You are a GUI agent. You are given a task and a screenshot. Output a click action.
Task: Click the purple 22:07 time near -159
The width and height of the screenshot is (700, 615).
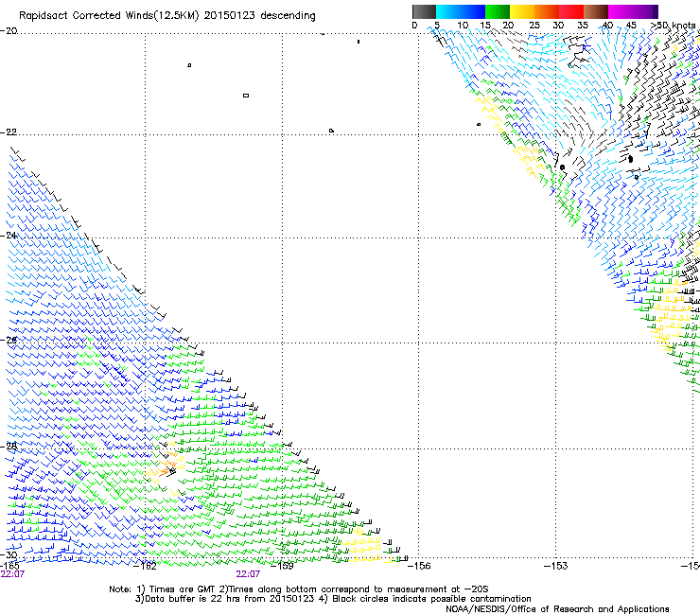(248, 574)
